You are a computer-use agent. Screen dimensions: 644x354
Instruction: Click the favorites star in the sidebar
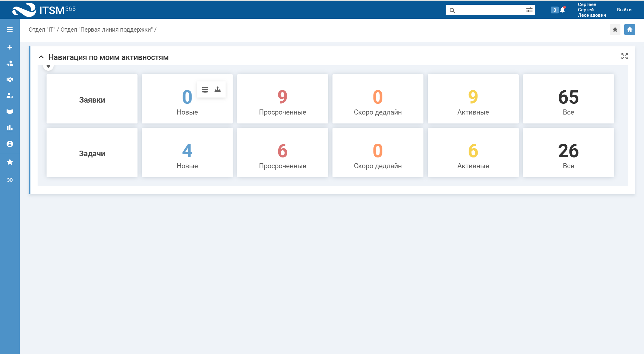[10, 162]
